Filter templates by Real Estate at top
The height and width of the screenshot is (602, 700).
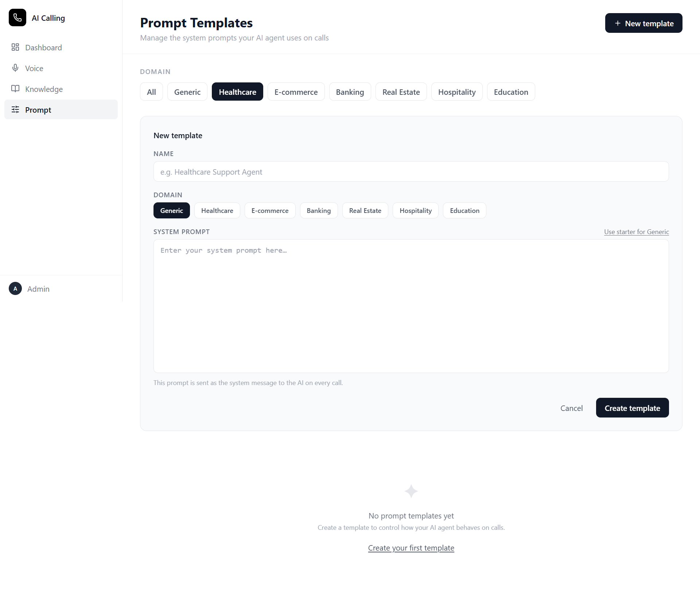401,92
